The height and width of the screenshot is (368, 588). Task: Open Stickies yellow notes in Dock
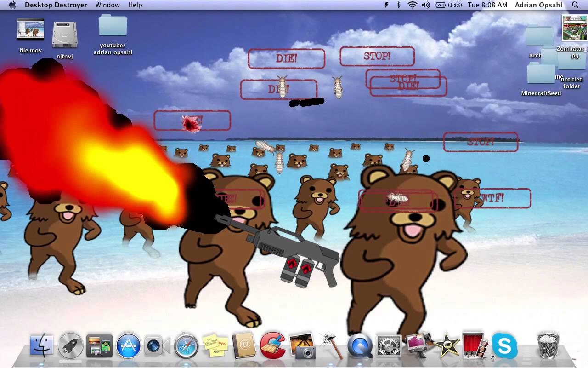pos(215,346)
